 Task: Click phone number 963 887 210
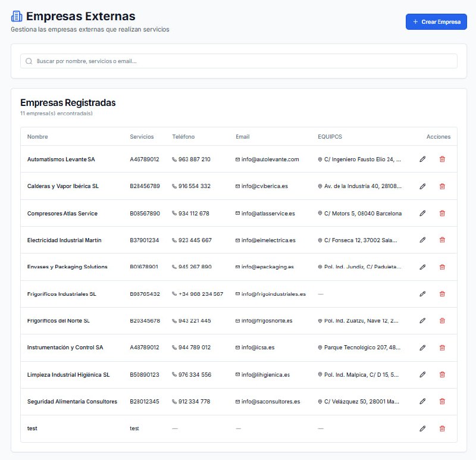pos(195,159)
